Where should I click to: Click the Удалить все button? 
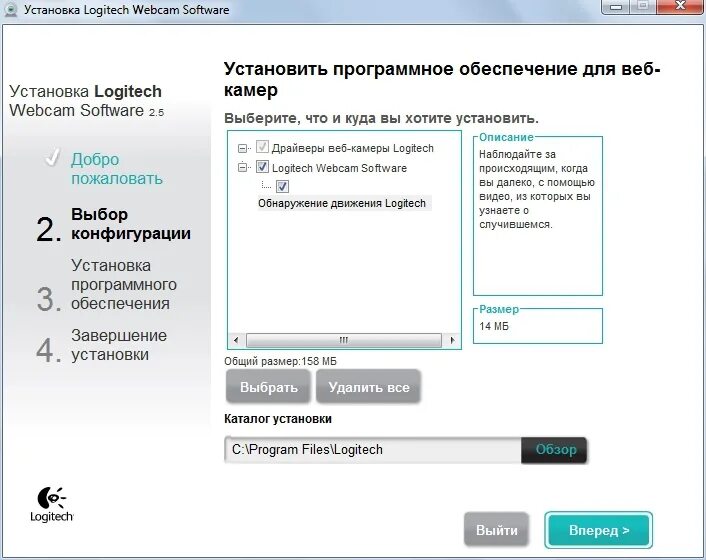pos(369,387)
